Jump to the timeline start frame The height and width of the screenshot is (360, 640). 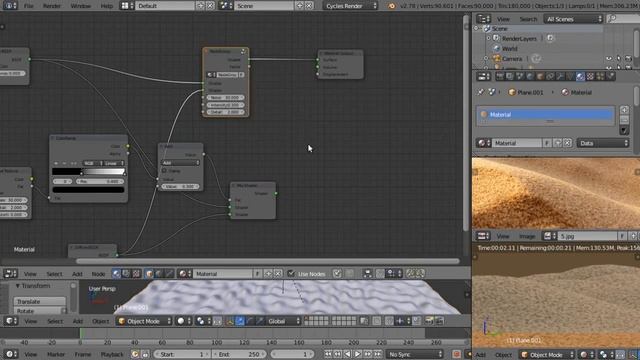coord(328,354)
